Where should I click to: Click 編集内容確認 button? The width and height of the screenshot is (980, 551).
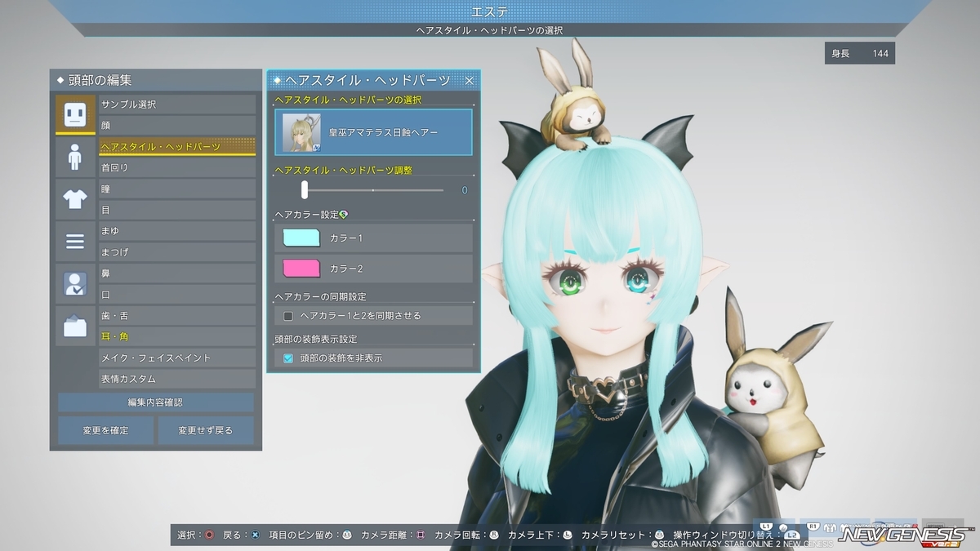pos(155,402)
